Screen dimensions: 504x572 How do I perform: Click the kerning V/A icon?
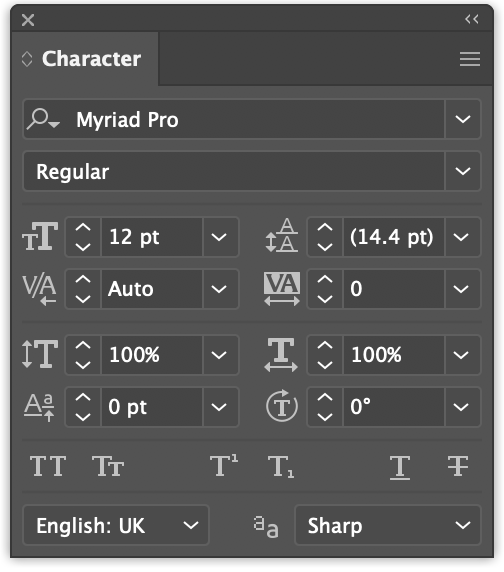(x=39, y=289)
